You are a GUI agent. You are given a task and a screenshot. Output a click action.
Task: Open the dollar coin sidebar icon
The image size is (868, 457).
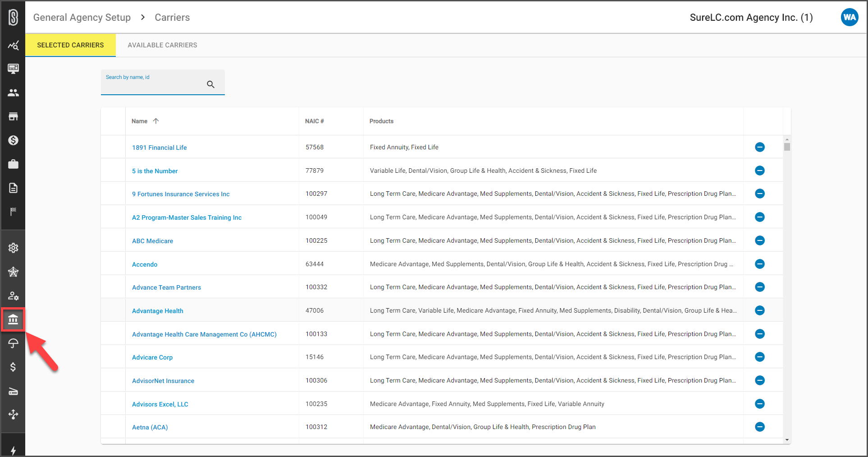[14, 140]
